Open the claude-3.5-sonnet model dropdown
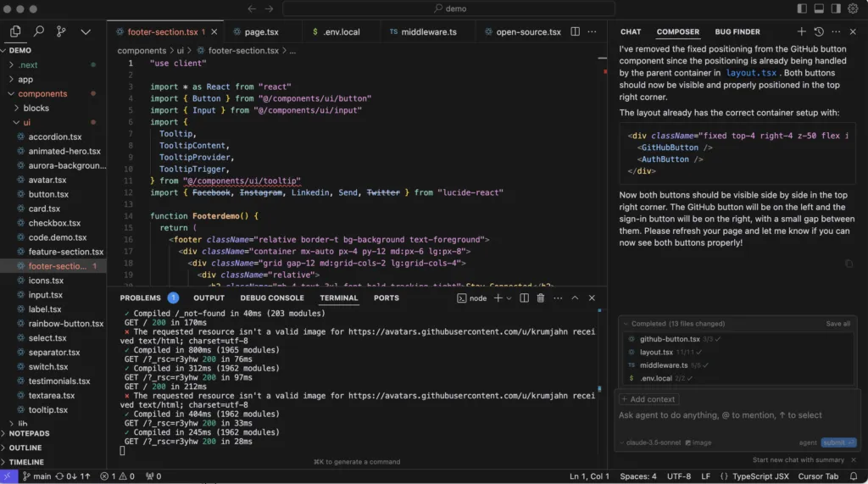Screen dimensions: 868x484 (x=651, y=442)
